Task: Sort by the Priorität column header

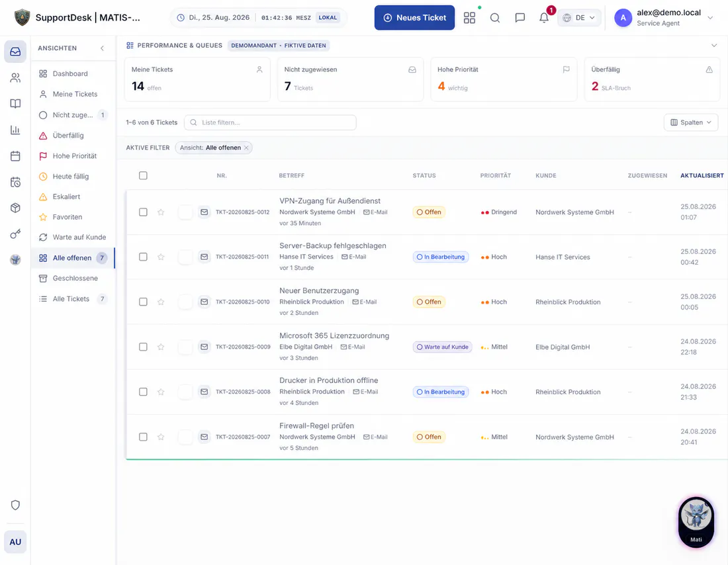Action: (x=496, y=175)
